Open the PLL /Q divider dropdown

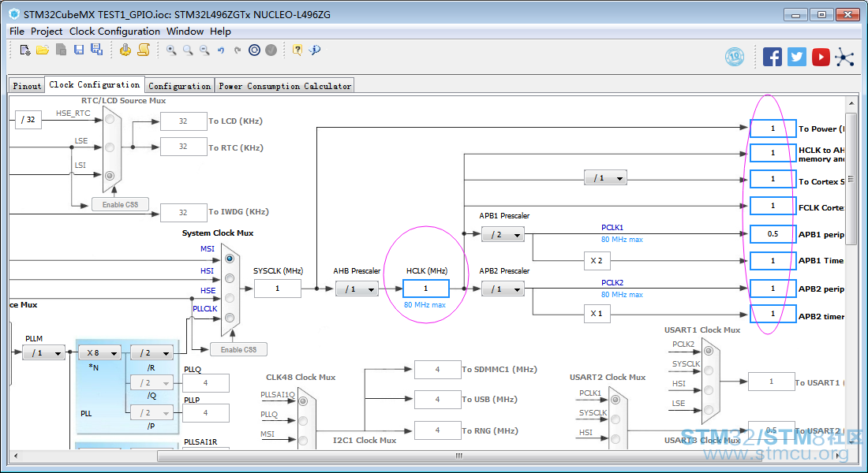tap(152, 383)
